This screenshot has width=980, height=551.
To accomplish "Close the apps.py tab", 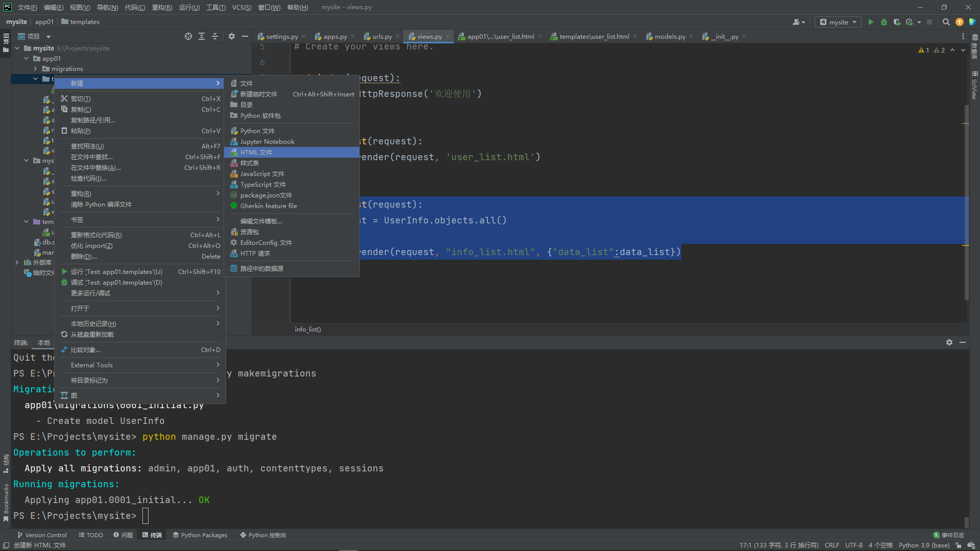I will pyautogui.click(x=353, y=36).
